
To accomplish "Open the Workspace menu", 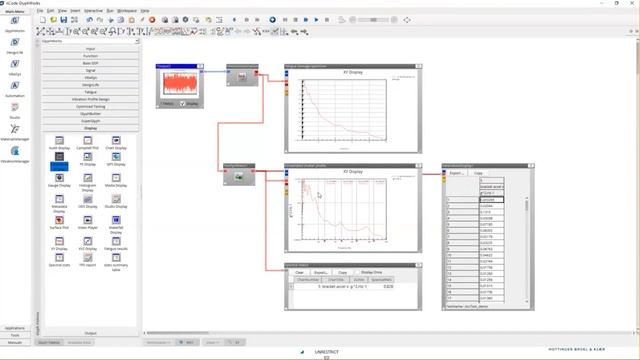I will [x=127, y=11].
